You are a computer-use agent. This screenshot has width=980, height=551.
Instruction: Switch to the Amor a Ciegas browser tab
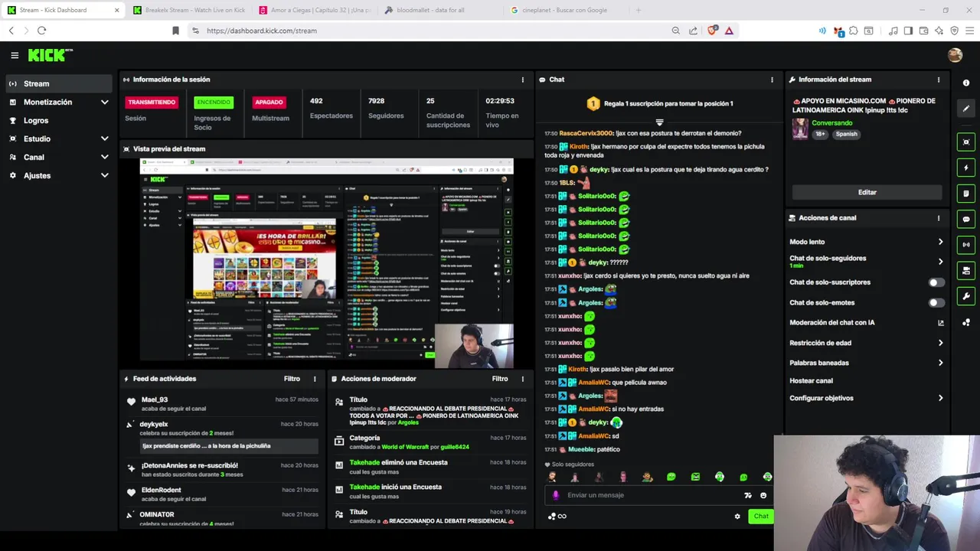[315, 10]
